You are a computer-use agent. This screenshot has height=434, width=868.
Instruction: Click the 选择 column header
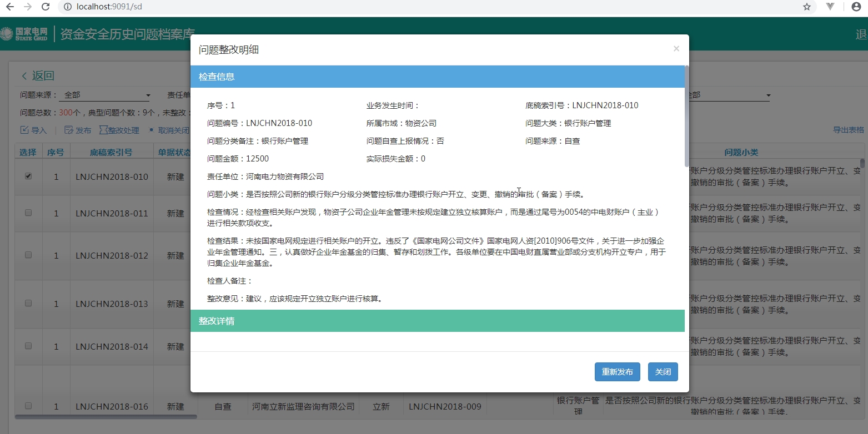28,152
